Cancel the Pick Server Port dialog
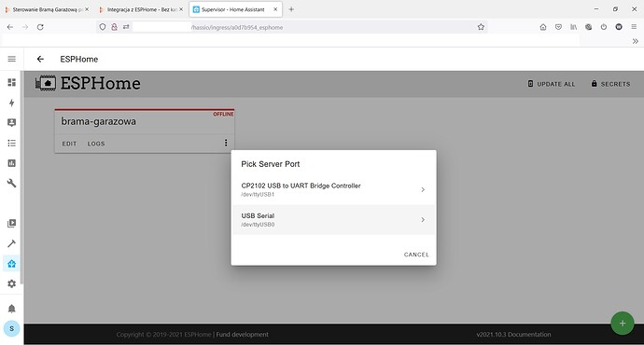The image size is (644, 345). coord(416,255)
